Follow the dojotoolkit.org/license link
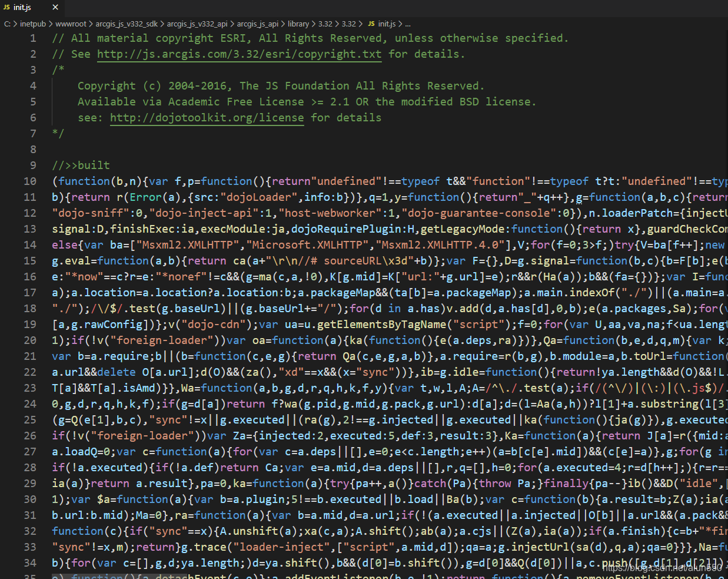 click(207, 118)
